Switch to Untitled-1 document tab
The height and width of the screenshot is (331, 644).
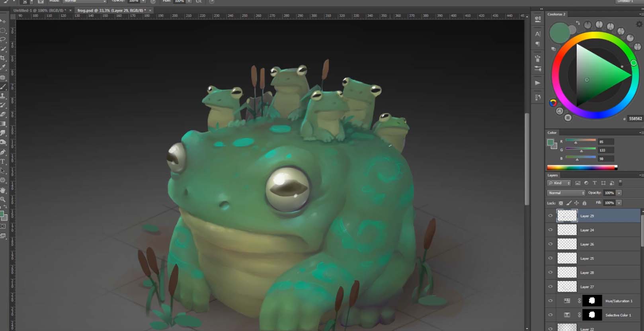point(40,10)
